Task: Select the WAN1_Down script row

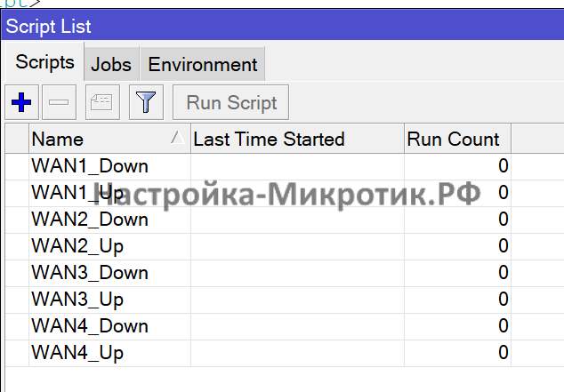Action: pyautogui.click(x=90, y=165)
